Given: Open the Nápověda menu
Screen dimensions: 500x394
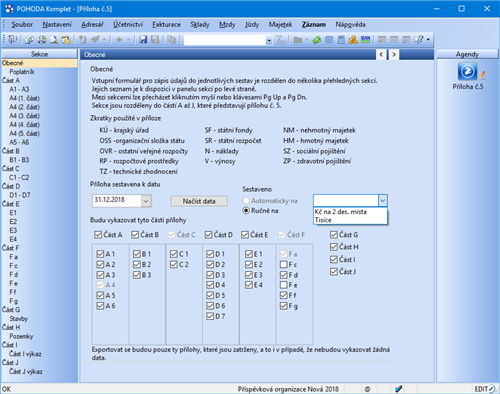Looking at the screenshot, I should pos(350,24).
